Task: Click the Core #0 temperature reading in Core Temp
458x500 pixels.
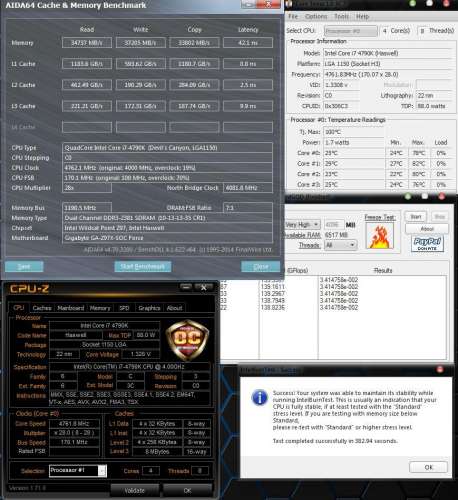Action: [x=354, y=153]
